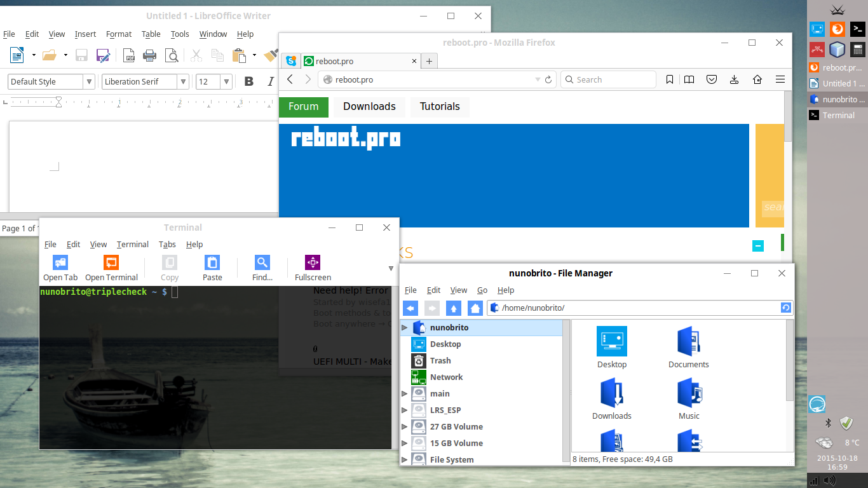Select Trash in File Manager sidebar

pos(481,361)
